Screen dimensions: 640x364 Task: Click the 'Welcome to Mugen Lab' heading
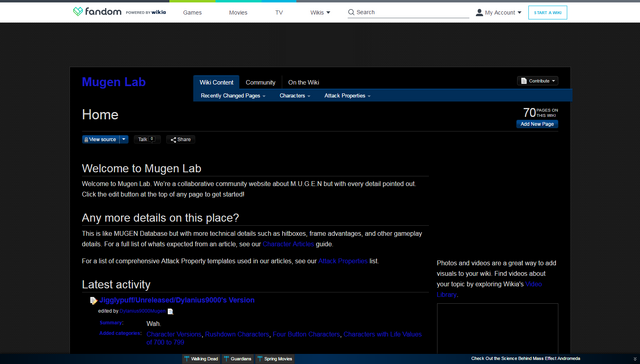click(141, 169)
